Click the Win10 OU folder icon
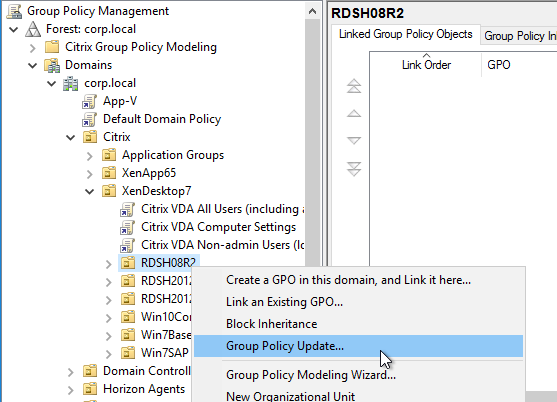557x402 pixels. (x=128, y=317)
